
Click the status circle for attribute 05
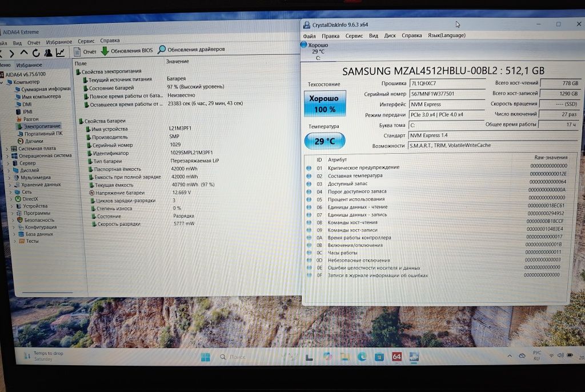309,199
